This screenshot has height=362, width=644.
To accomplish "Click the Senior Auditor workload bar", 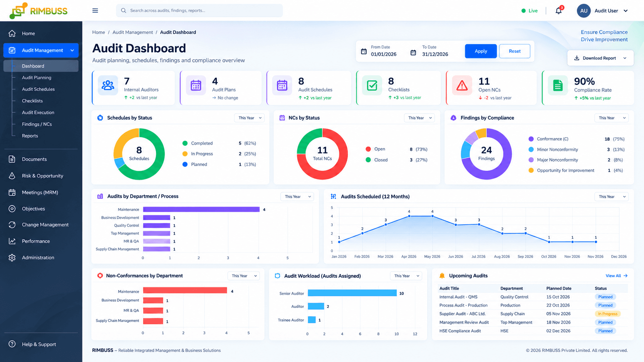I will pyautogui.click(x=352, y=293).
